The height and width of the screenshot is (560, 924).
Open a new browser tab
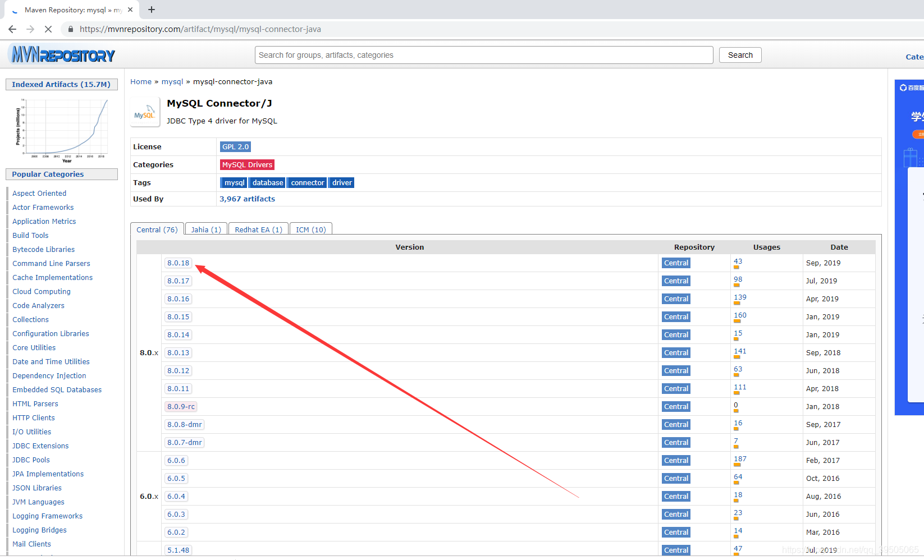pyautogui.click(x=152, y=10)
